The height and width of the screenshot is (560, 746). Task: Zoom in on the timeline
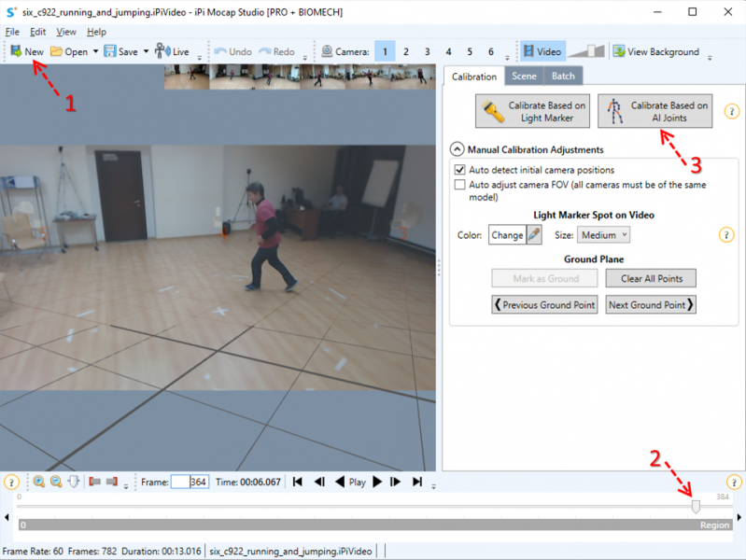39,482
